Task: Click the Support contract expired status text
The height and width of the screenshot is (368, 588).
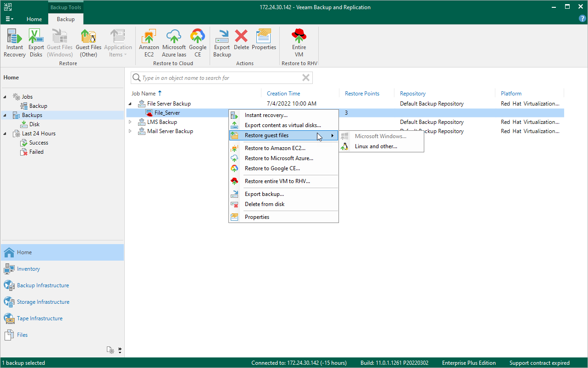Action: pos(539,363)
